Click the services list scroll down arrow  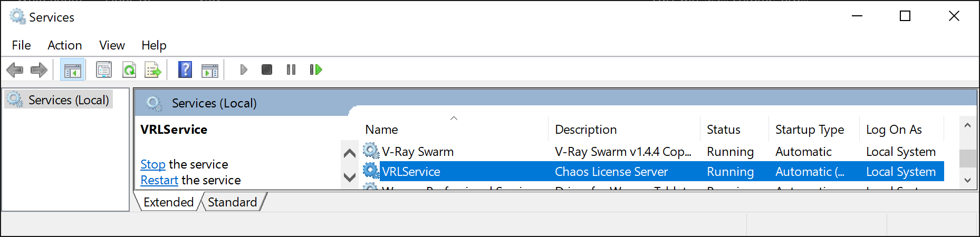967,180
